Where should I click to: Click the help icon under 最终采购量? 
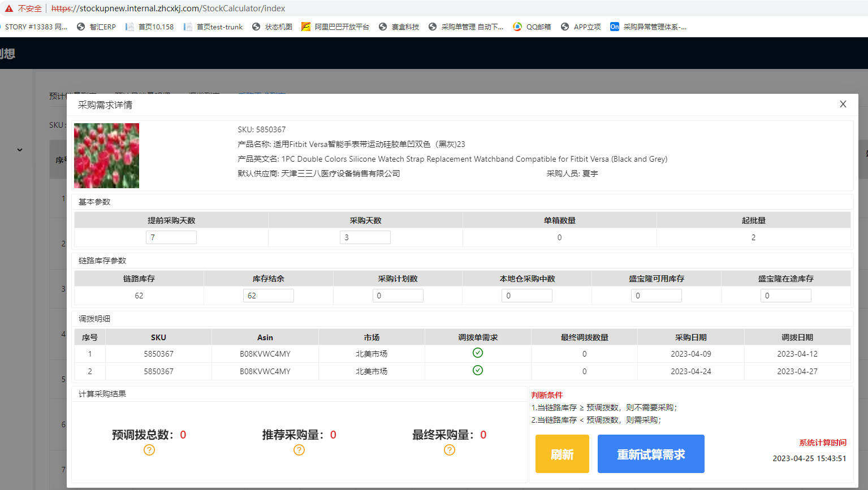450,450
